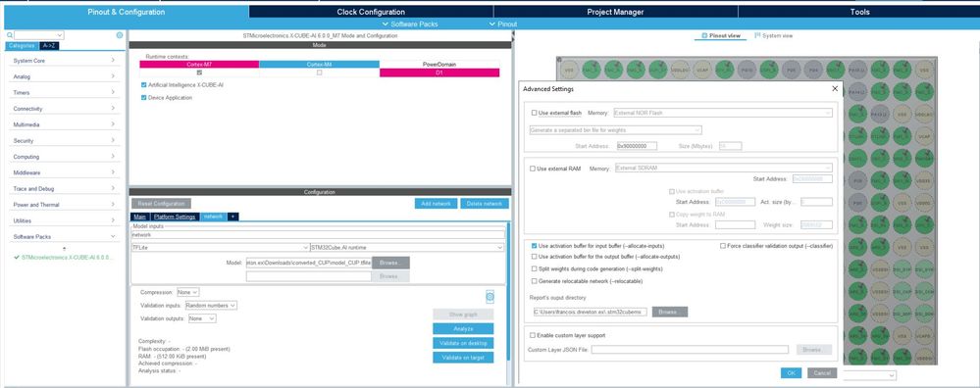Uncheck activation buffer for input buffer
Screen dimensions: 980x388
pos(535,246)
